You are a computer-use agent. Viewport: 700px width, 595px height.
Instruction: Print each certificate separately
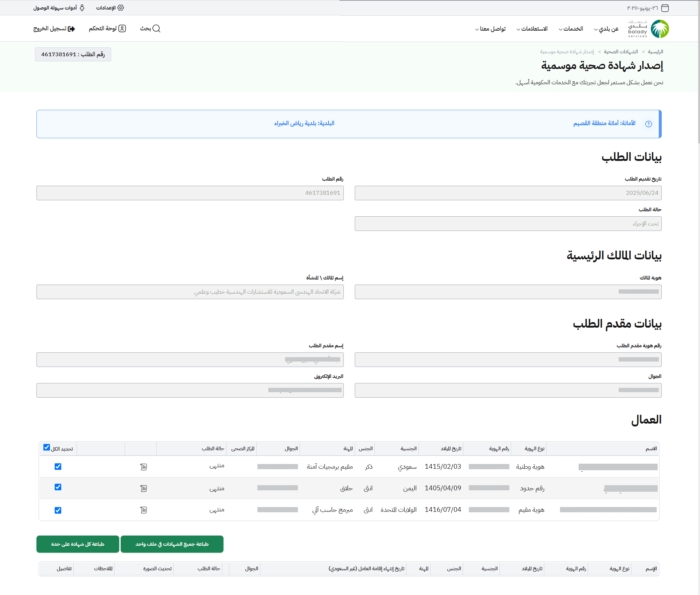tap(78, 544)
